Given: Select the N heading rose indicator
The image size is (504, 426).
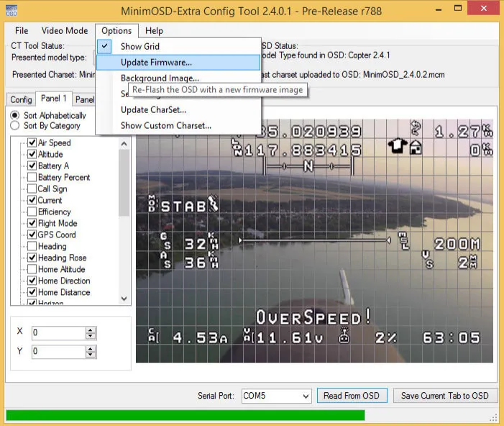Looking at the screenshot, I should pos(308,166).
